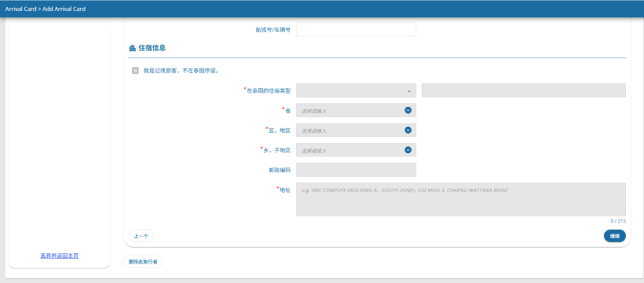
Task: Expand the 区, 地区 district dropdown arrow
Action: (408, 130)
